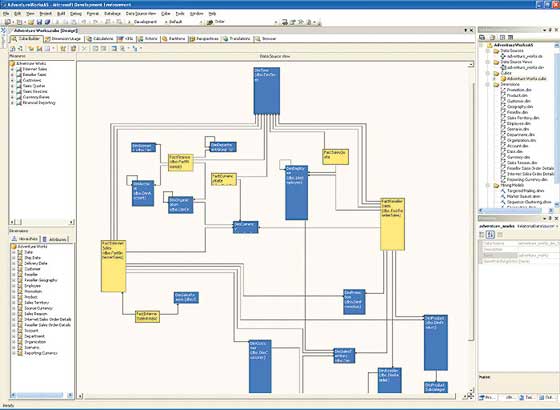Select the FactCurrencyRate table in diagram
The width and height of the screenshot is (560, 410).
click(x=224, y=179)
